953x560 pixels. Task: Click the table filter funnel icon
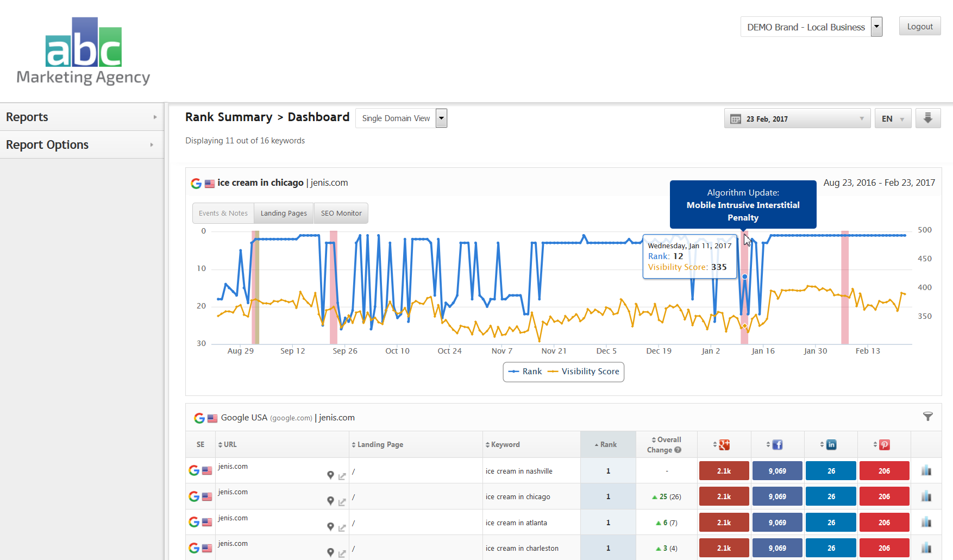[x=928, y=417]
